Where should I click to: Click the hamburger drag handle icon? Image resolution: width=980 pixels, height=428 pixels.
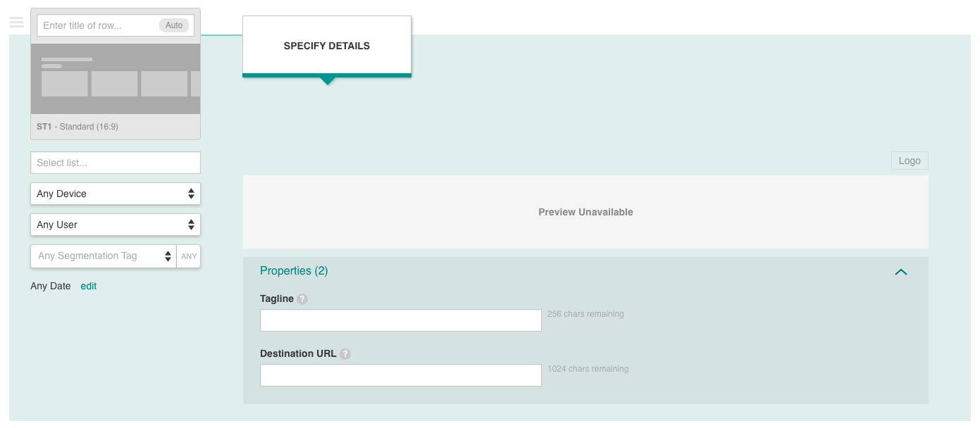coord(17,23)
